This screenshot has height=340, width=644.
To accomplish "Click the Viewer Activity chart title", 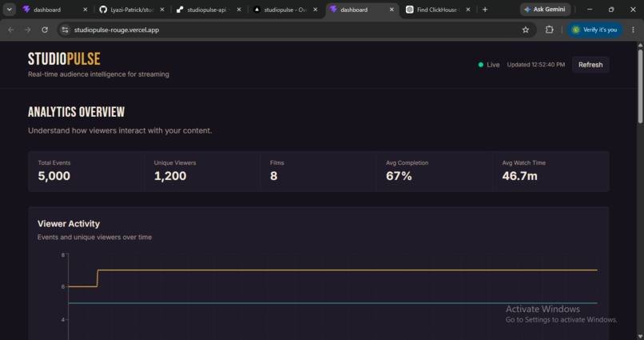I will [x=69, y=224].
